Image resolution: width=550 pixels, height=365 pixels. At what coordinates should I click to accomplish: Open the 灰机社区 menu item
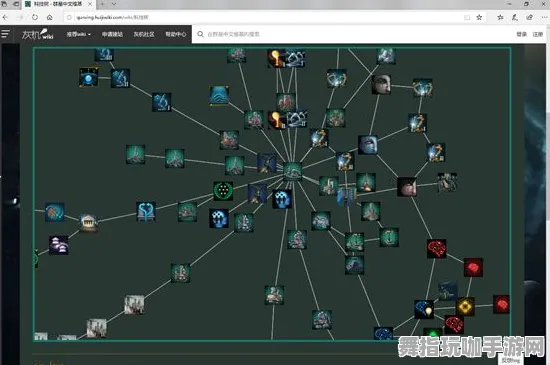coord(144,34)
